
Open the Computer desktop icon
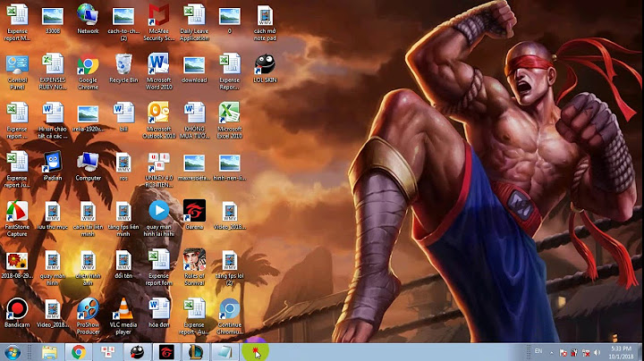pos(88,165)
